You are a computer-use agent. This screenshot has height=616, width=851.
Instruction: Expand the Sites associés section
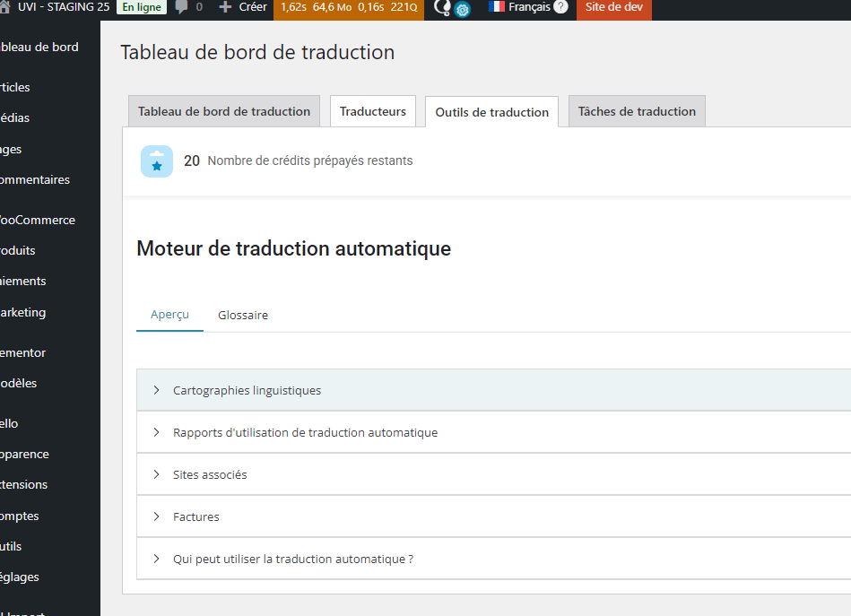click(x=210, y=474)
